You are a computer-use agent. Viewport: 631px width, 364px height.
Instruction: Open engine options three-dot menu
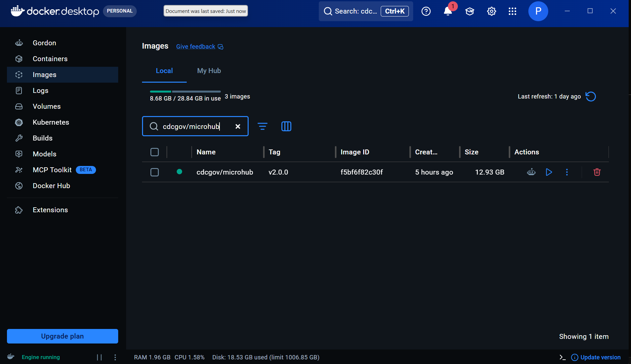pos(115,357)
